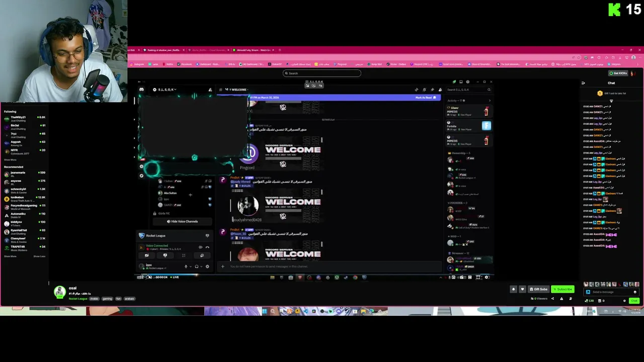Open Windows Start button on taskbar
This screenshot has height=362, width=644.
(x=264, y=311)
